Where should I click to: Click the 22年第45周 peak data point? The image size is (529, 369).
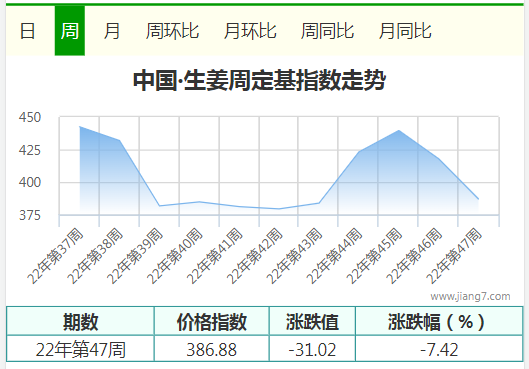[x=399, y=130]
